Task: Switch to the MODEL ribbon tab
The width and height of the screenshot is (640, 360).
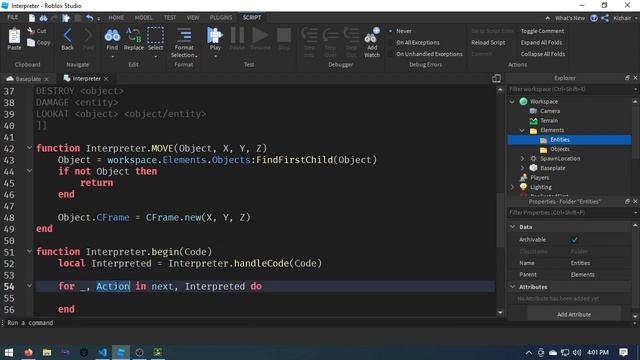Action: pos(143,18)
